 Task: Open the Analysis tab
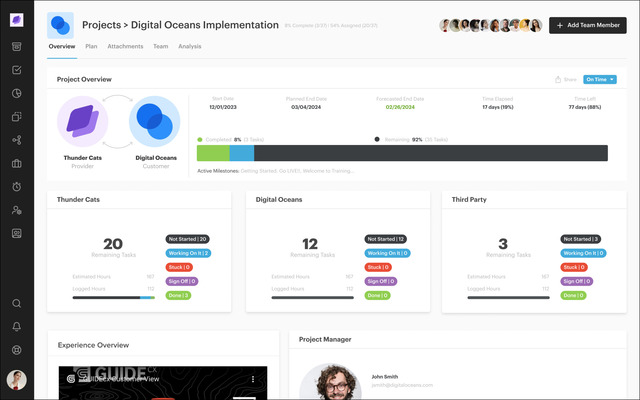coord(190,47)
